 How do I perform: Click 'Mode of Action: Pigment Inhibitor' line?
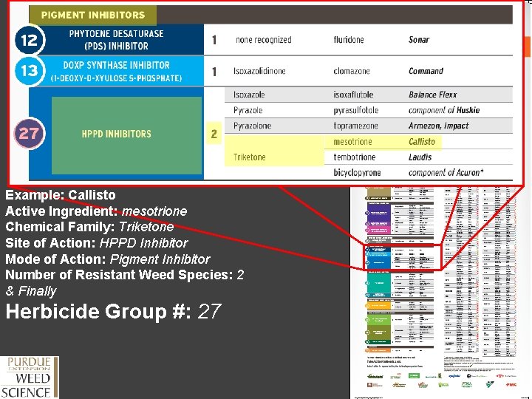click(x=108, y=259)
